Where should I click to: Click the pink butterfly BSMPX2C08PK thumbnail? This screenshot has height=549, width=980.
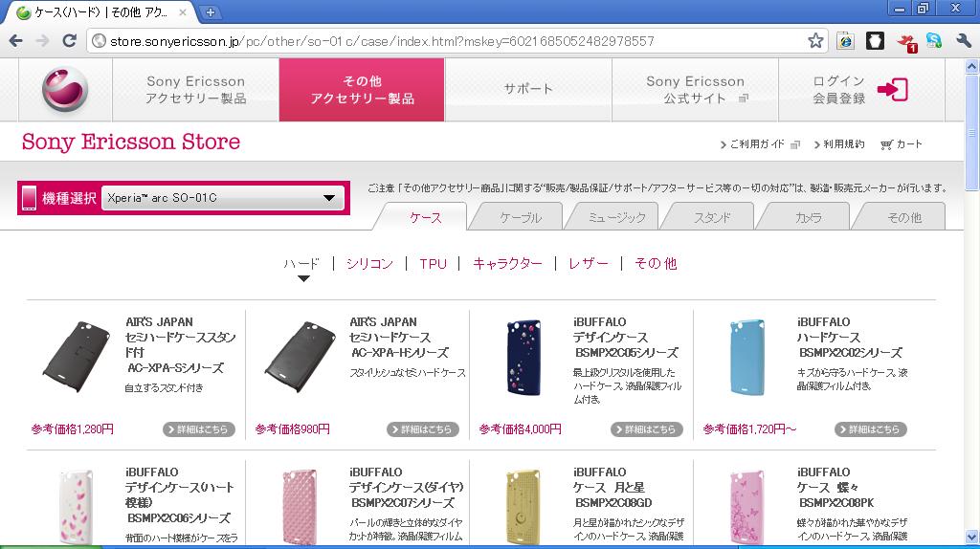click(747, 507)
